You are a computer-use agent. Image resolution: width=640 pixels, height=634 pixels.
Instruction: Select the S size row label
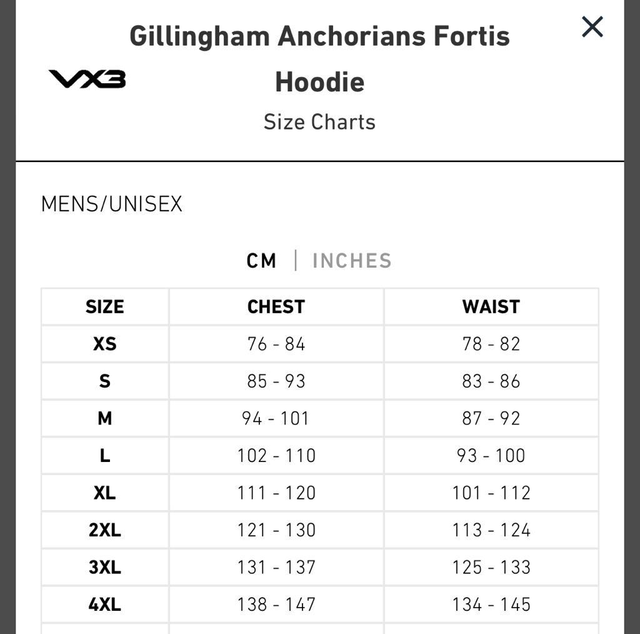[x=105, y=381]
